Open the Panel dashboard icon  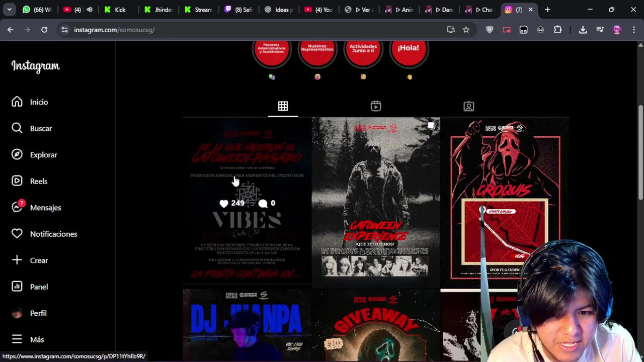tap(17, 287)
